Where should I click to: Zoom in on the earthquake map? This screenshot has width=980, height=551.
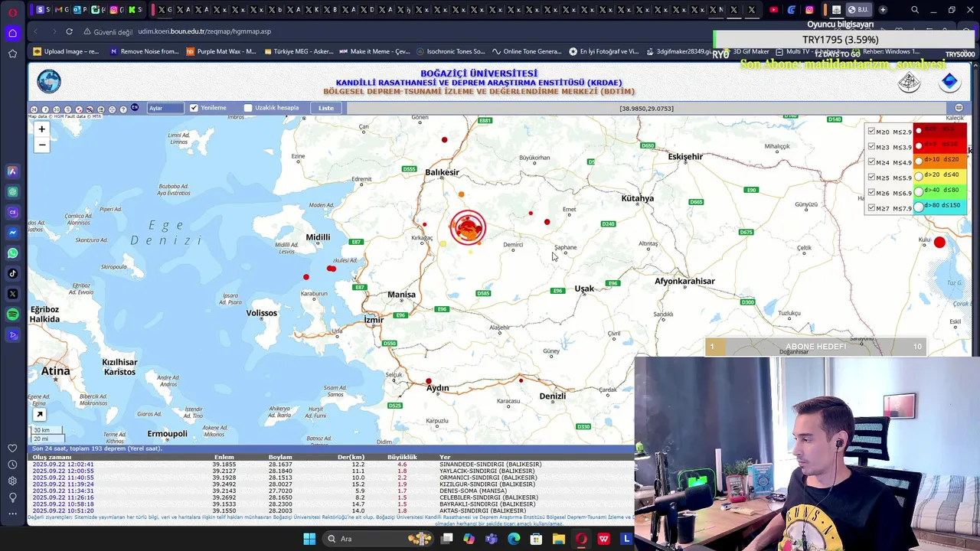point(41,129)
